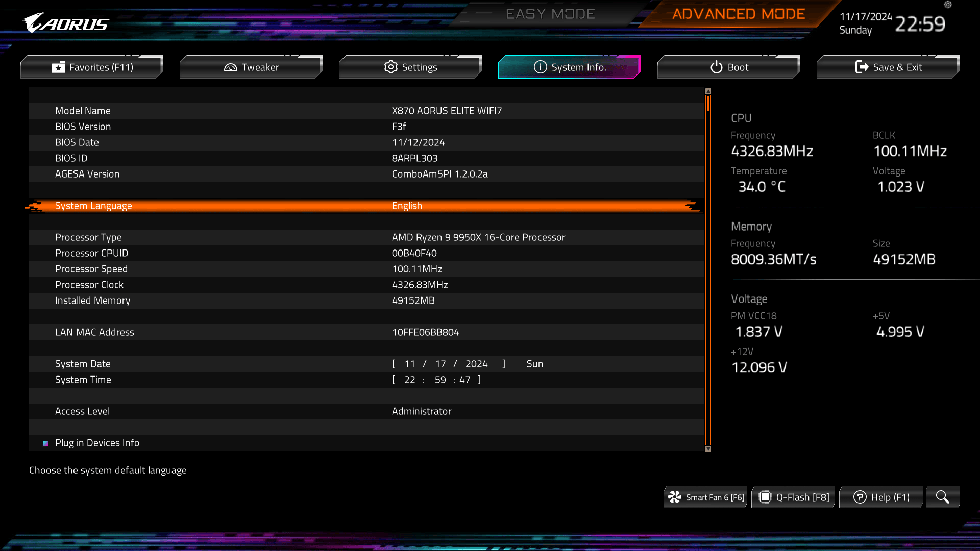Click the CPU temperature 34.0 °C reading
This screenshot has height=551, width=980.
click(762, 187)
